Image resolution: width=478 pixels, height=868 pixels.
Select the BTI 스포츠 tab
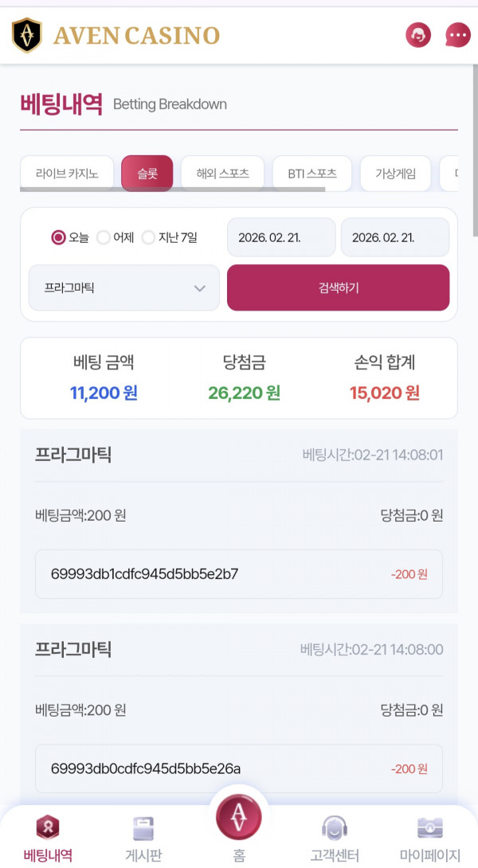312,173
